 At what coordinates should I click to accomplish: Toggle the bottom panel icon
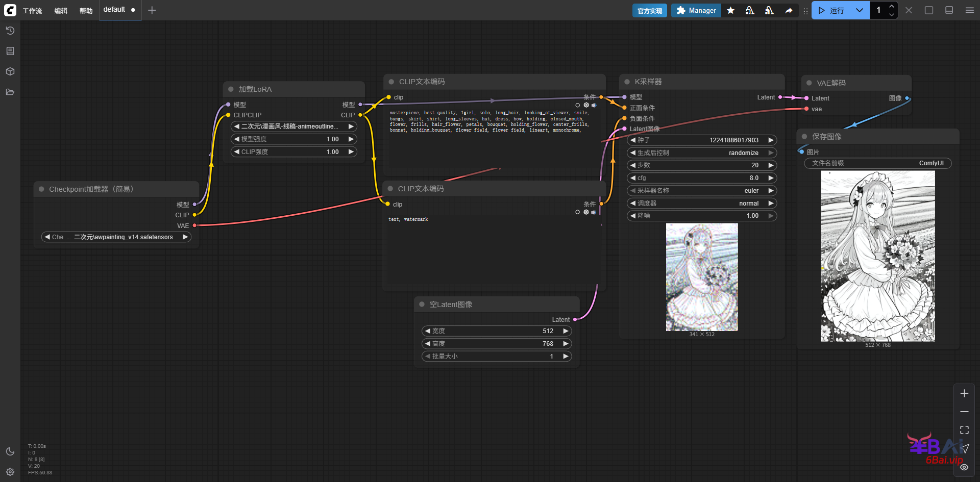(949, 10)
